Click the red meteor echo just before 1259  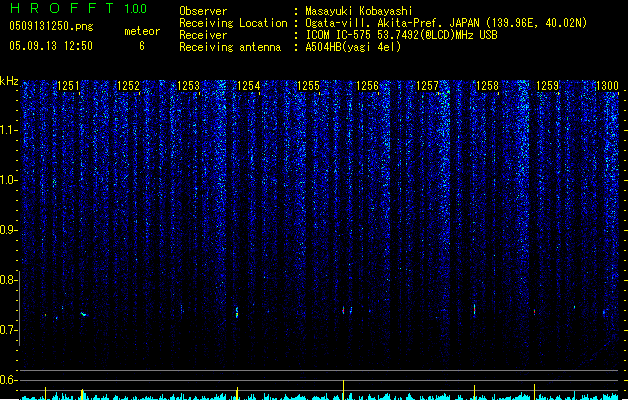(534, 311)
